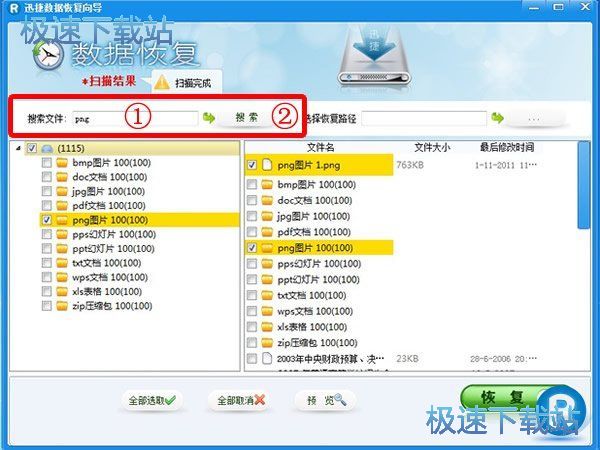The image size is (600, 450).
Task: Uncheck png图片 box in left tree
Action: point(47,220)
